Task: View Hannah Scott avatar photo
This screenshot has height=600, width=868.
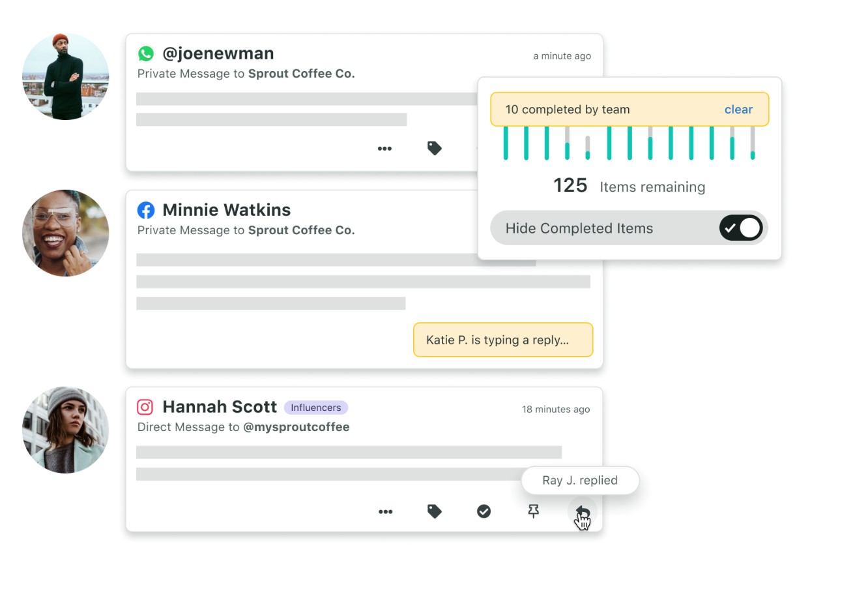Action: pos(66,430)
